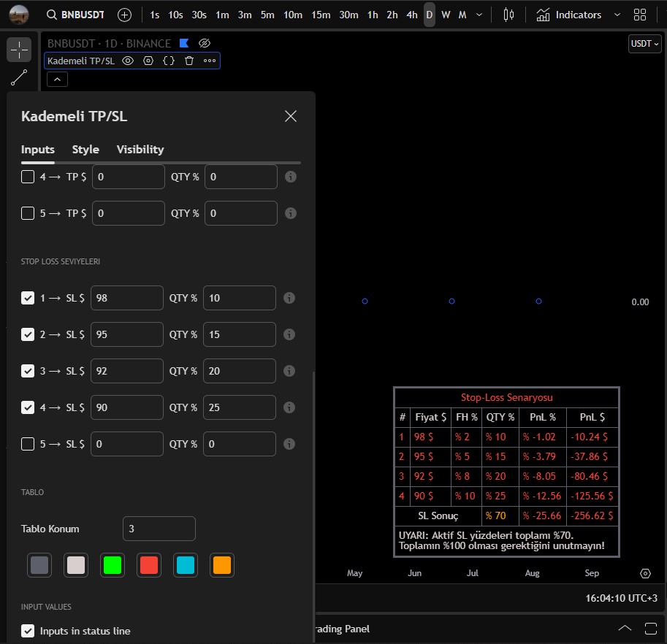This screenshot has height=644, width=667.
Task: Expand the Trading Panel chevron
Action: click(625, 628)
